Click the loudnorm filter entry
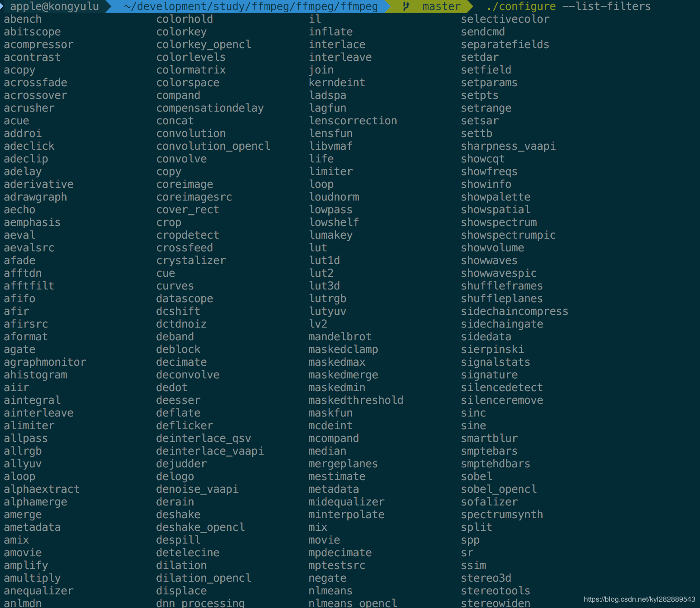This screenshot has width=700, height=608. coord(334,197)
